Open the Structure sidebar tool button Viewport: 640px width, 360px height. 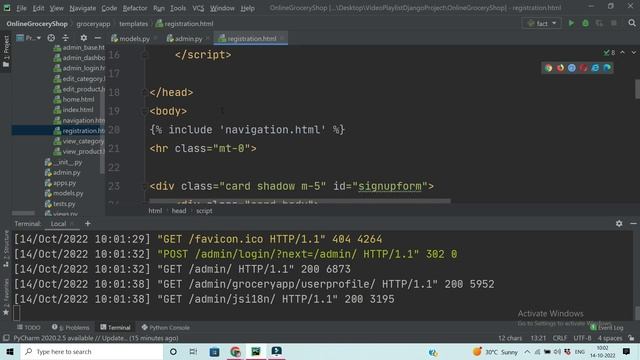(6, 249)
